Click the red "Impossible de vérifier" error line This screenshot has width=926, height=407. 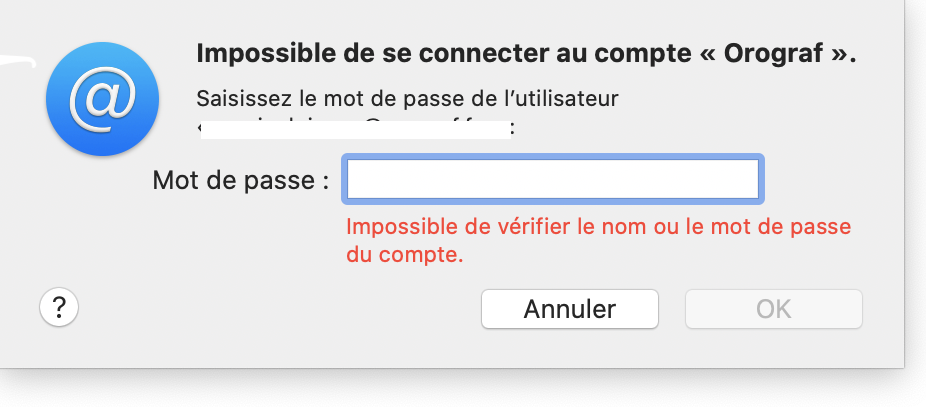pyautogui.click(x=598, y=227)
